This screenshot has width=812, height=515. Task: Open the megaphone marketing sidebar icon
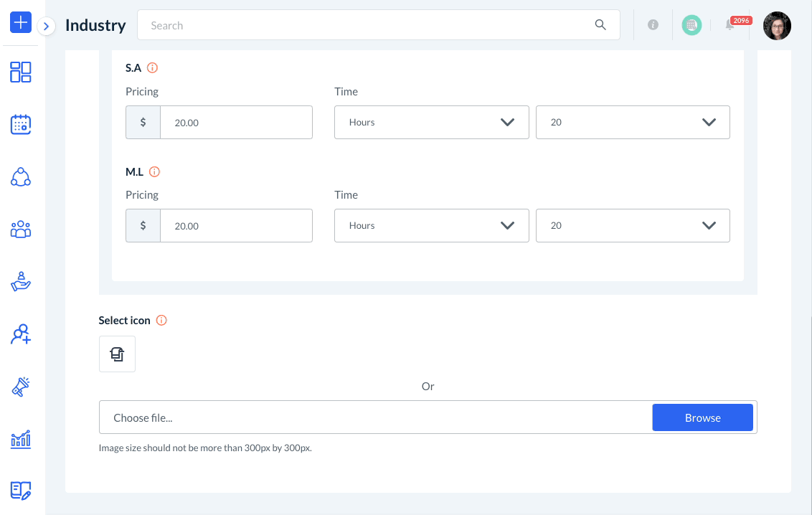pos(21,387)
